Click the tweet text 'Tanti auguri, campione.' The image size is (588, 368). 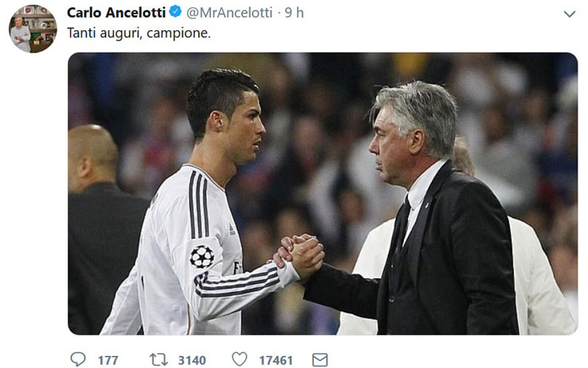tap(139, 33)
